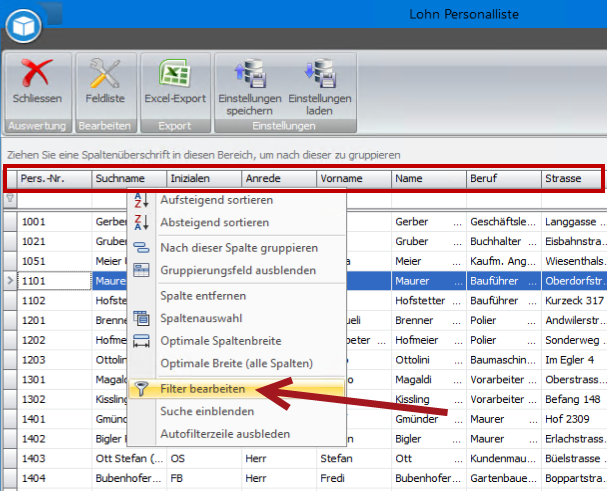Open the application cube menu button
The height and width of the screenshot is (491, 607).
[26, 22]
